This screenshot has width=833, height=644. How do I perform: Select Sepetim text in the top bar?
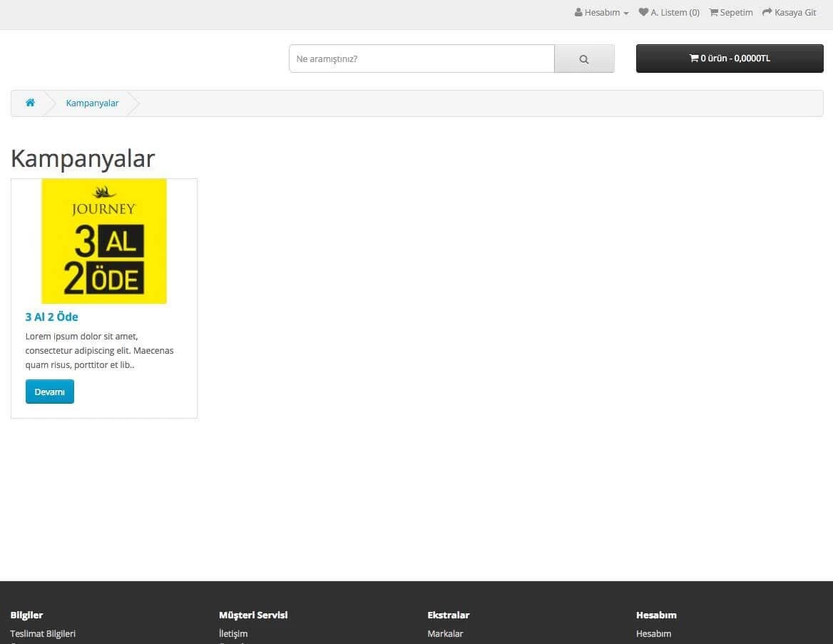[x=736, y=12]
